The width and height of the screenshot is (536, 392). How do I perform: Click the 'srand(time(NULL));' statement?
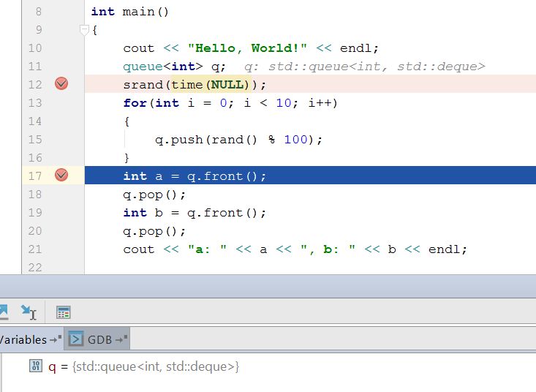(x=195, y=84)
